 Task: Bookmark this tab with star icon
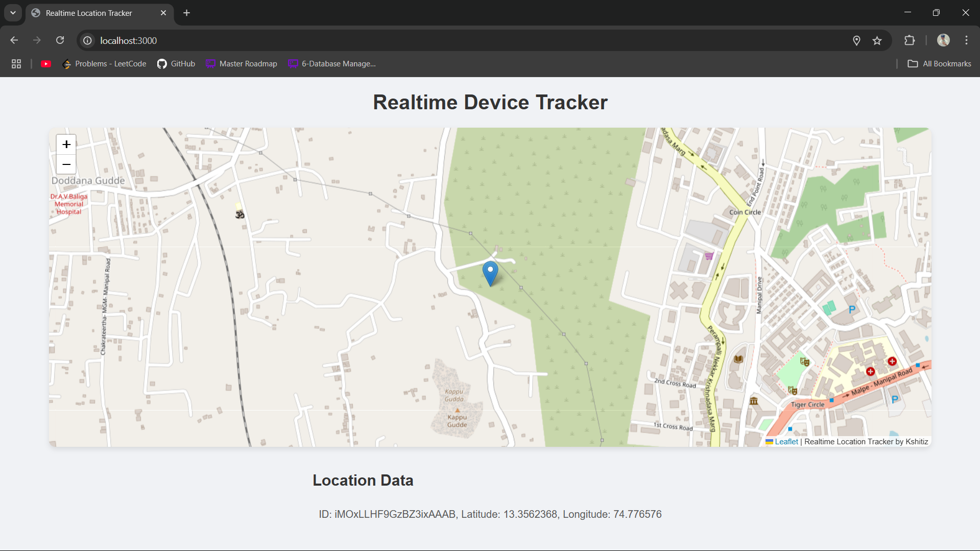click(x=877, y=40)
